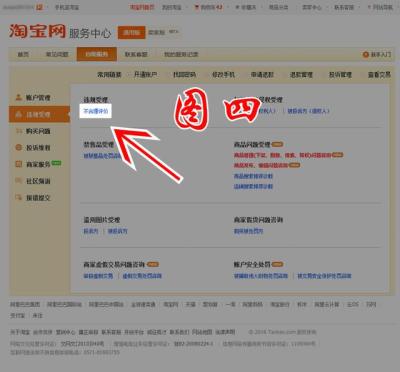Image resolution: width=400 pixels, height=372 pixels.
Task: Click first link under 账户安全处罚
Action: tap(261, 276)
